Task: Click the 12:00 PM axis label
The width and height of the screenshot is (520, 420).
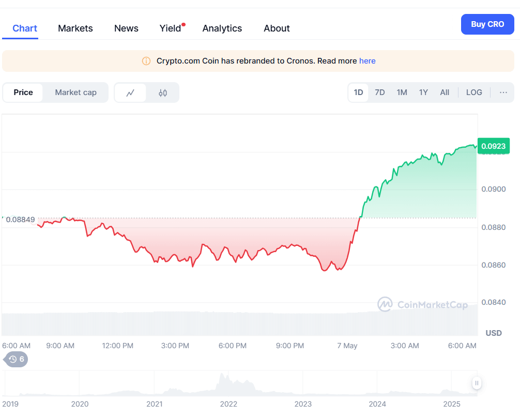Action: pyautogui.click(x=117, y=346)
